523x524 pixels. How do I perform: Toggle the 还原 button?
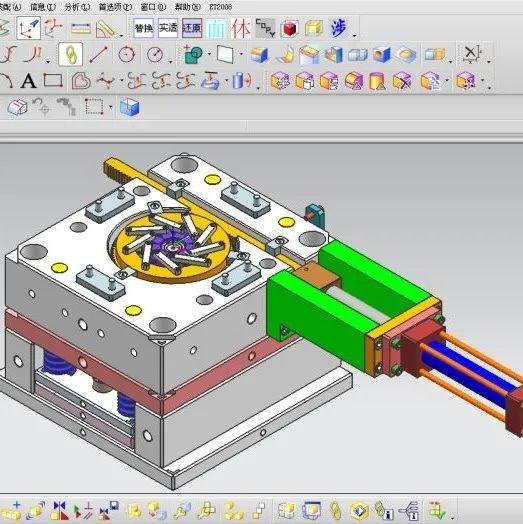[x=192, y=28]
